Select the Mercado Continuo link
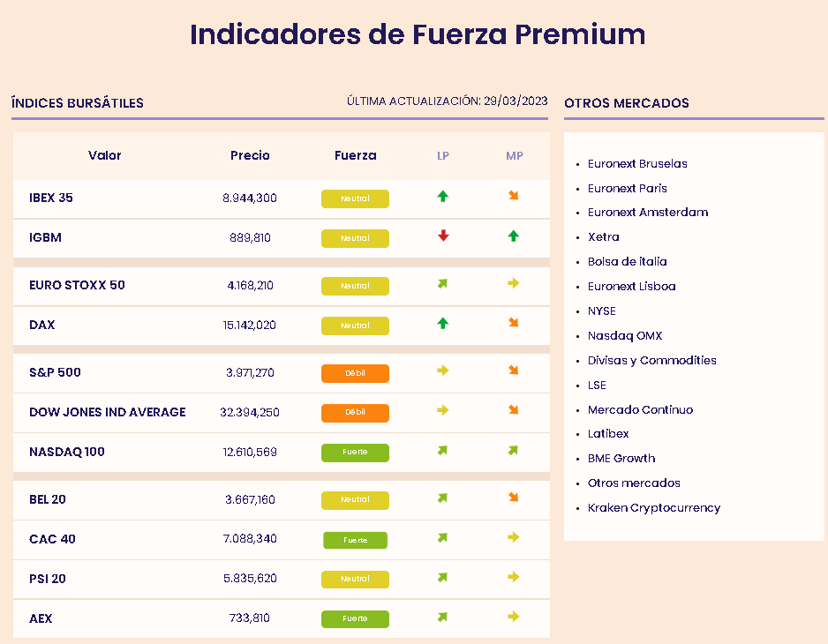 coord(640,410)
